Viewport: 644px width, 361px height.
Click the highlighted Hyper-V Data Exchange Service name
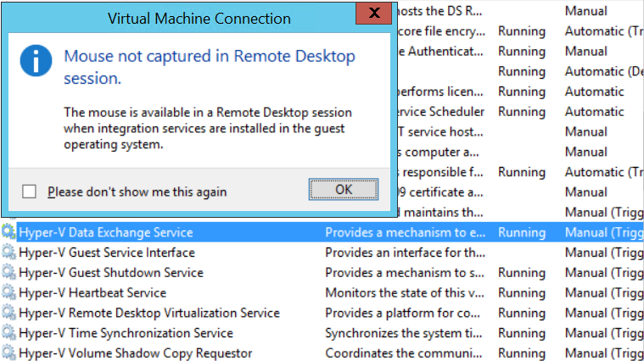click(106, 232)
